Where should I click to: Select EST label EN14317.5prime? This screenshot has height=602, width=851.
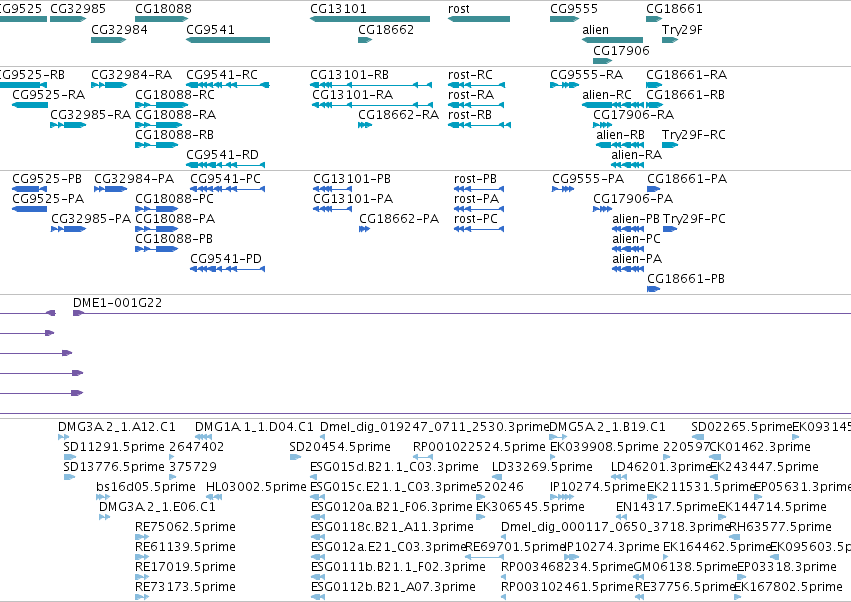click(666, 506)
